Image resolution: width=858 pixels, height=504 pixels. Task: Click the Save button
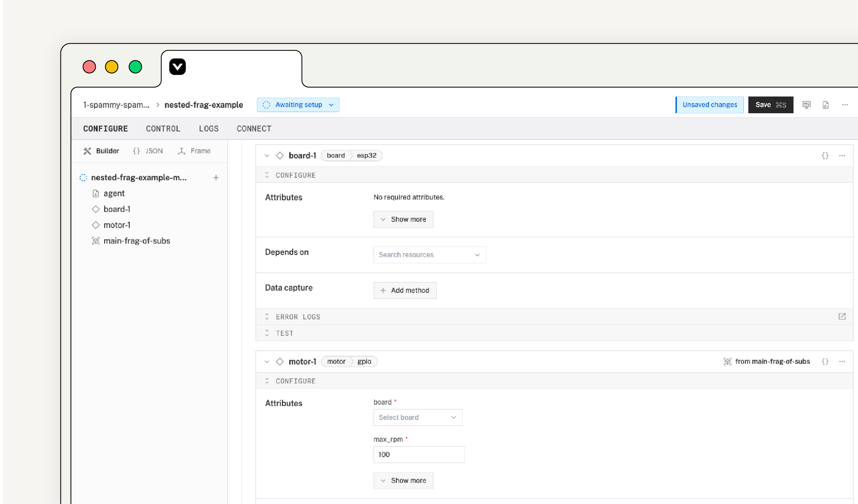pos(770,105)
